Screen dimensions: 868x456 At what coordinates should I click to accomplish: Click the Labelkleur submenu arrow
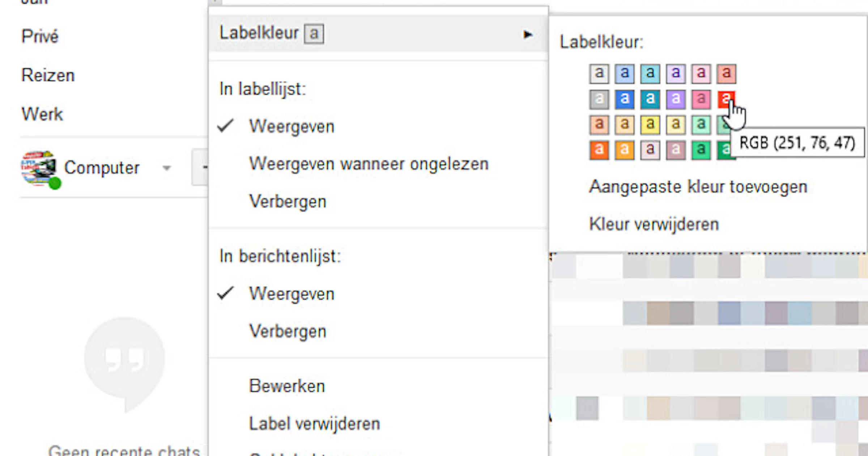click(528, 34)
